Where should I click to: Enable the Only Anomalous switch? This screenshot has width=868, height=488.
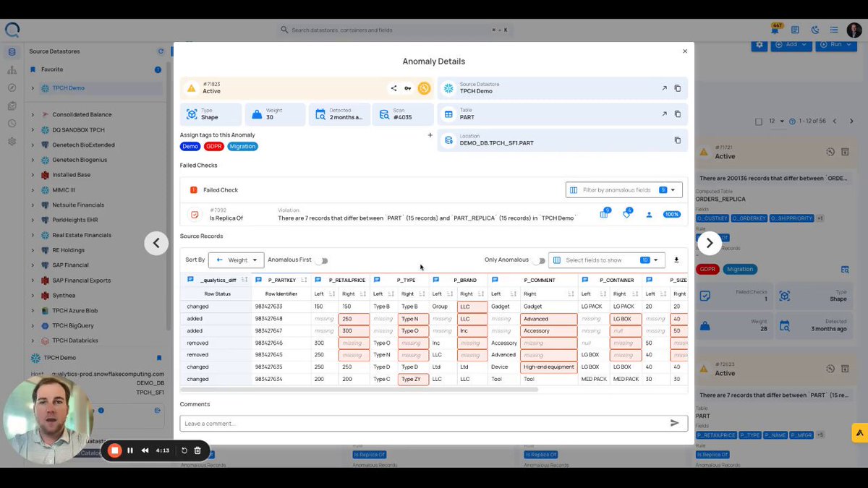pos(538,260)
